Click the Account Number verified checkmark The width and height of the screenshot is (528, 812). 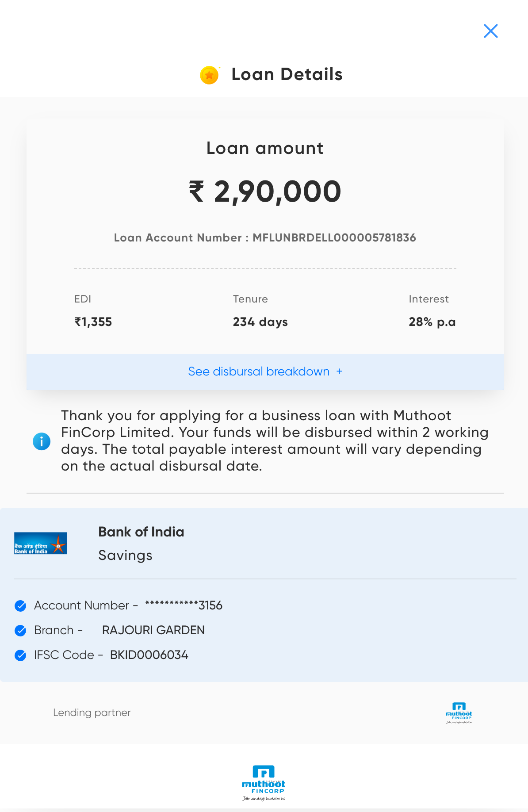click(x=20, y=605)
